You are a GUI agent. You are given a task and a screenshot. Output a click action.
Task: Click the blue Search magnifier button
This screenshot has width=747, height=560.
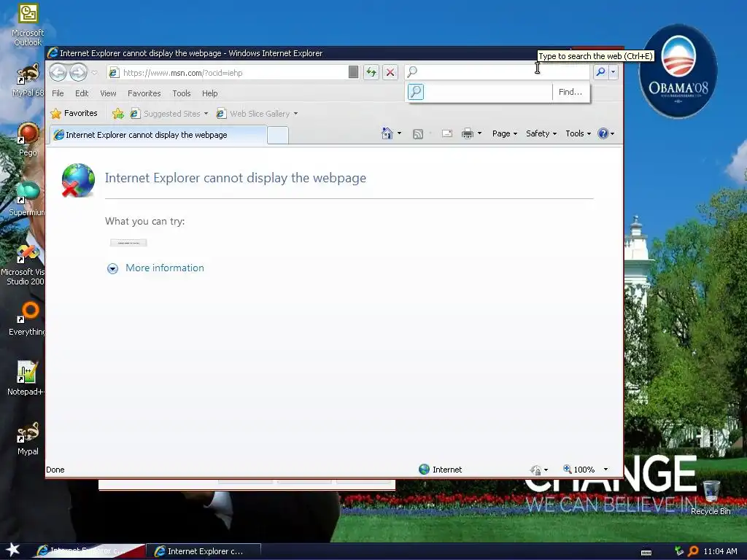point(600,72)
